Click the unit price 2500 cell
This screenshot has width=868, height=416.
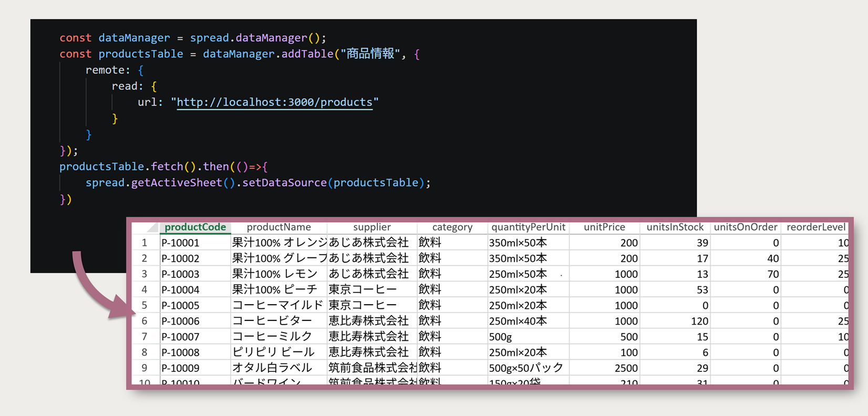tap(604, 368)
